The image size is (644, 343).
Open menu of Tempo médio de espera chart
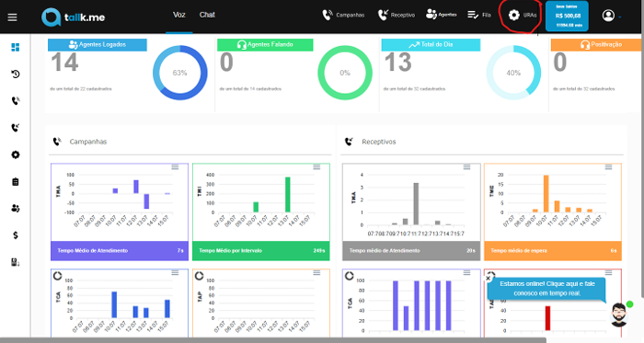tap(609, 167)
